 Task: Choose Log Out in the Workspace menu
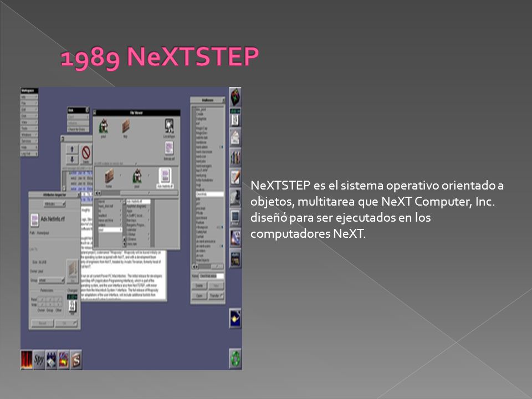(x=29, y=154)
